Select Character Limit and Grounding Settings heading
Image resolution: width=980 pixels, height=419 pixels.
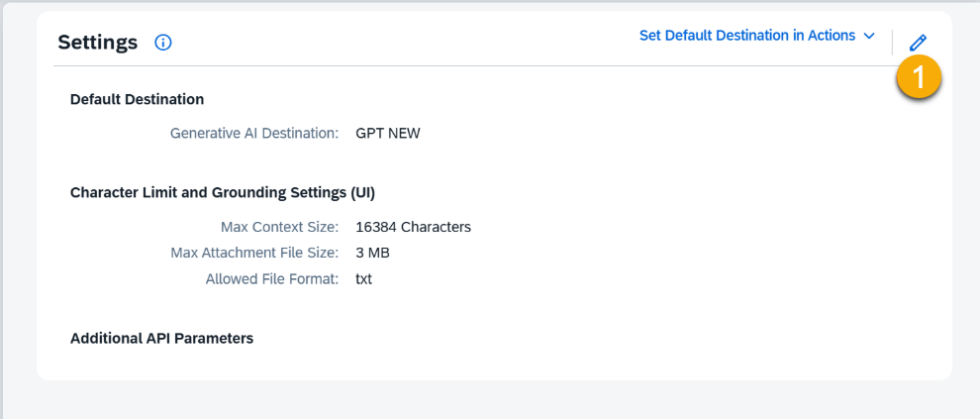click(x=222, y=192)
